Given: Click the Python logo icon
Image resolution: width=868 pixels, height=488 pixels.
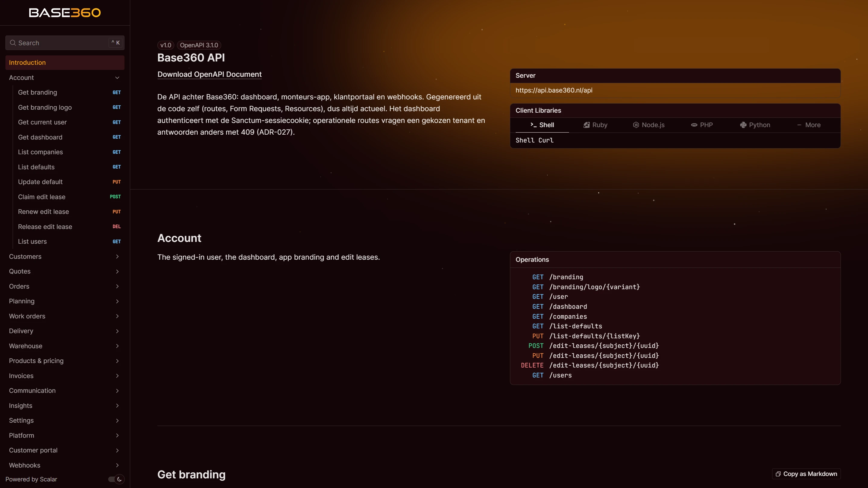Looking at the screenshot, I should (743, 125).
